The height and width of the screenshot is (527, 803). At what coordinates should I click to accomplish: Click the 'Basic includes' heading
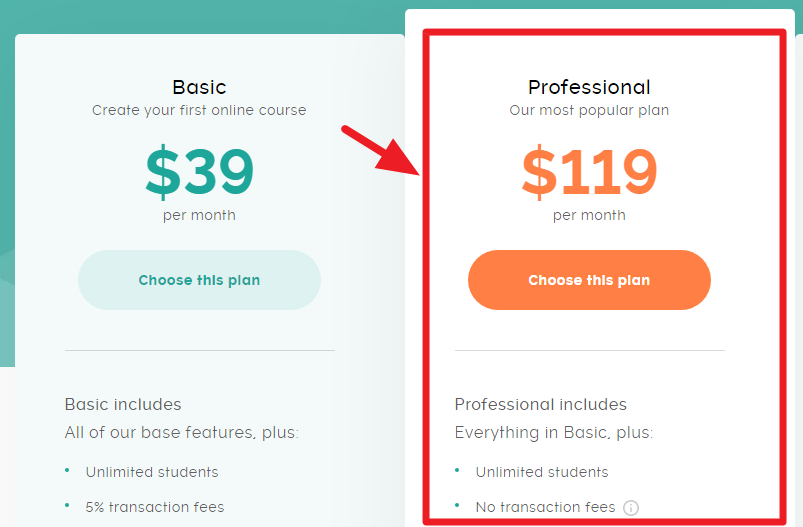[123, 405]
